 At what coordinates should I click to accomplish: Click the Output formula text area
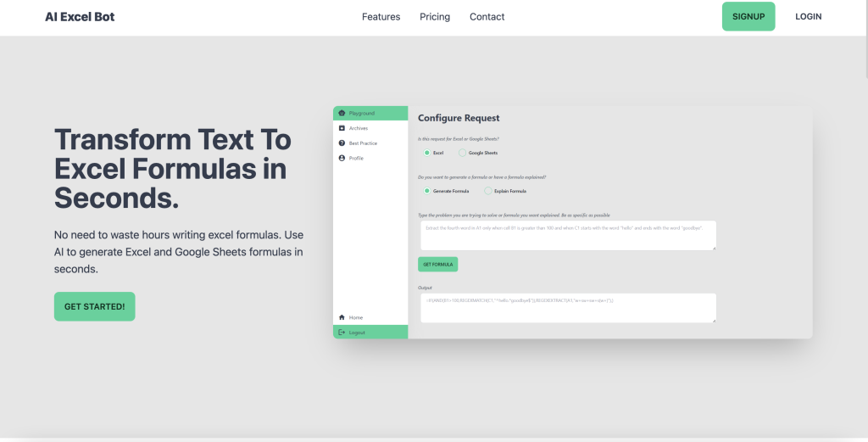[568, 308]
